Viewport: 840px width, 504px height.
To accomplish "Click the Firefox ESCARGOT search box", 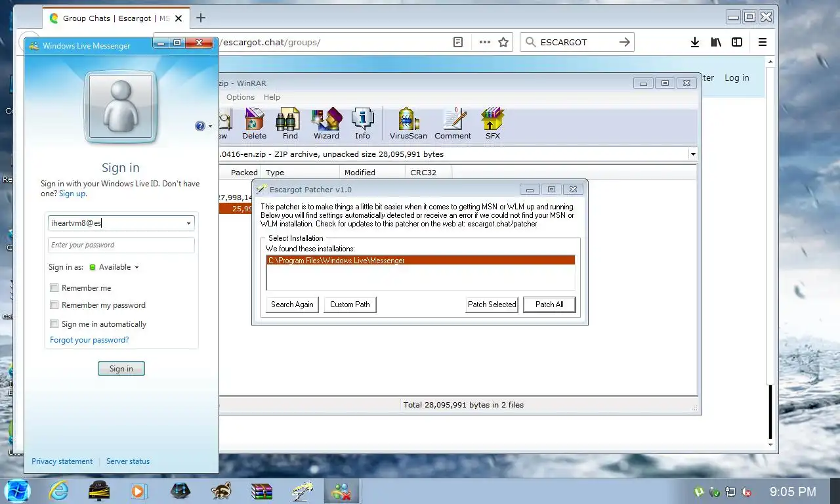I will [x=577, y=42].
